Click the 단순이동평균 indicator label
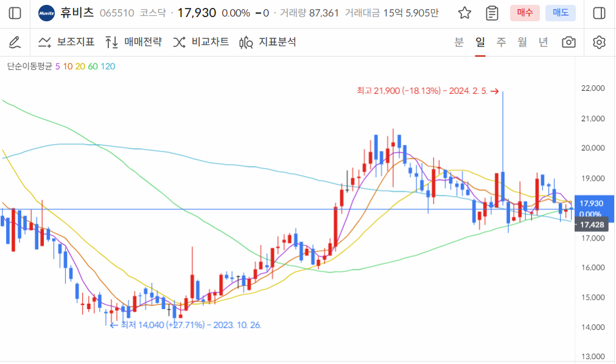This screenshot has height=364, width=616. point(29,66)
